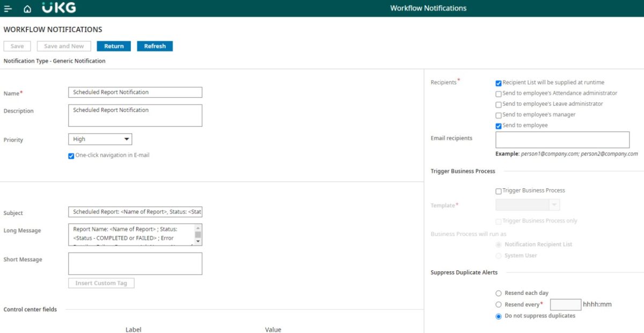
Task: Check Send to employee's Leave administrator
Action: [x=498, y=104]
